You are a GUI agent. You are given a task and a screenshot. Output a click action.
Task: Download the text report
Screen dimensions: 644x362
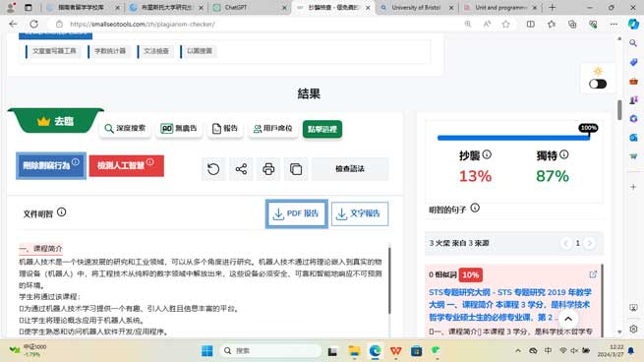pos(360,213)
